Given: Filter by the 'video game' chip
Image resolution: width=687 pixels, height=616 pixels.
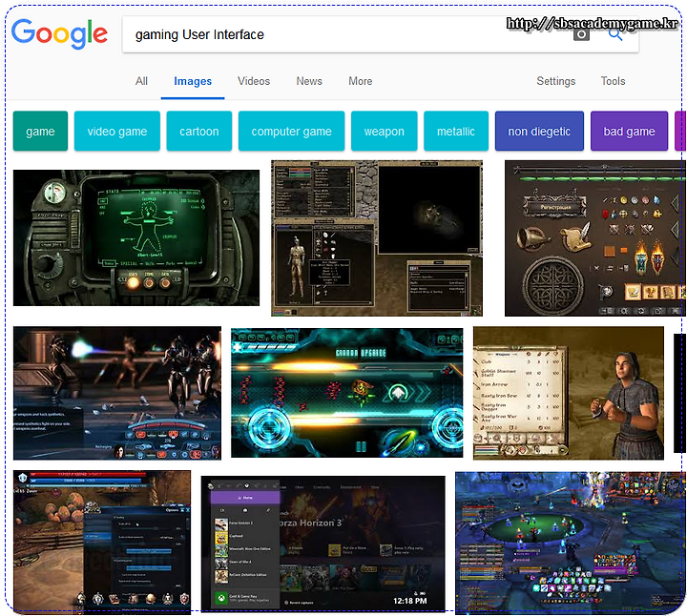Looking at the screenshot, I should coord(117,131).
